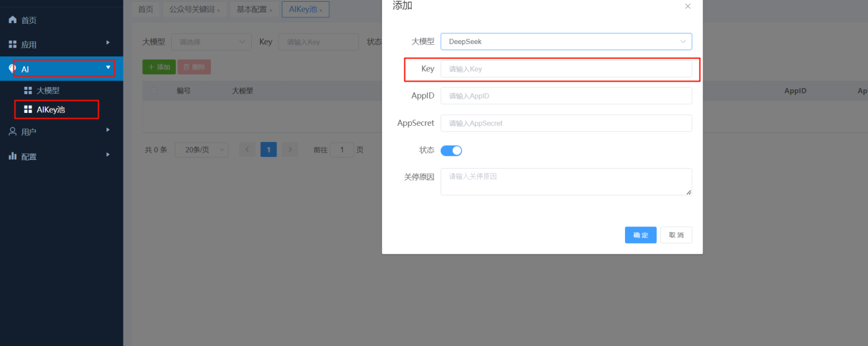This screenshot has width=868, height=346.
Task: Click the grid icon beside 大模型 submenu
Action: [28, 91]
